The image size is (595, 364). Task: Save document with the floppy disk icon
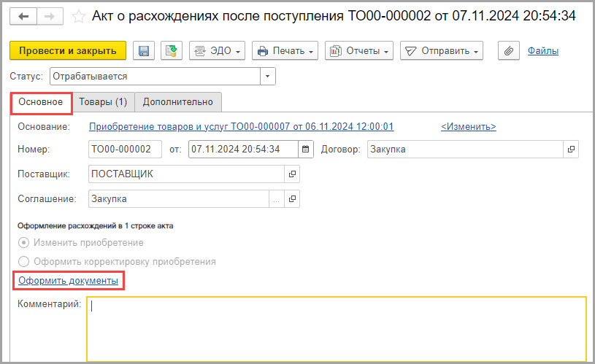click(143, 51)
